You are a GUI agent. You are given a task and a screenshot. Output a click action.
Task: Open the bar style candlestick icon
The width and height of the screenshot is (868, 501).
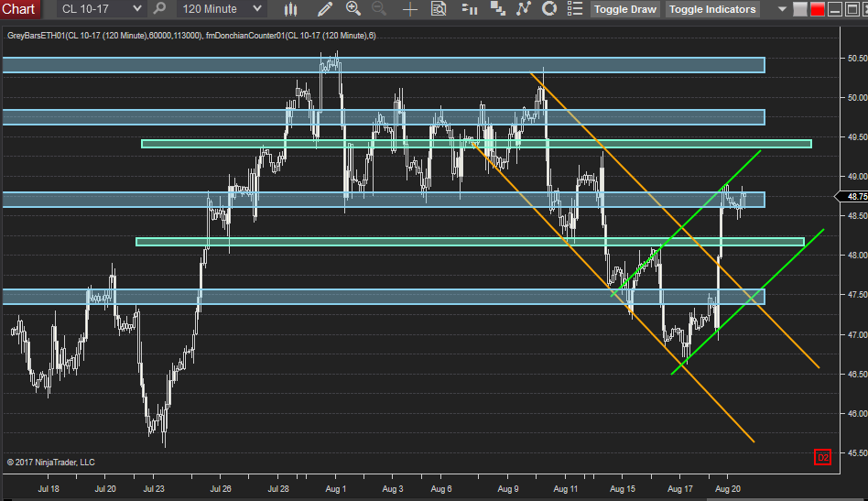tap(290, 9)
